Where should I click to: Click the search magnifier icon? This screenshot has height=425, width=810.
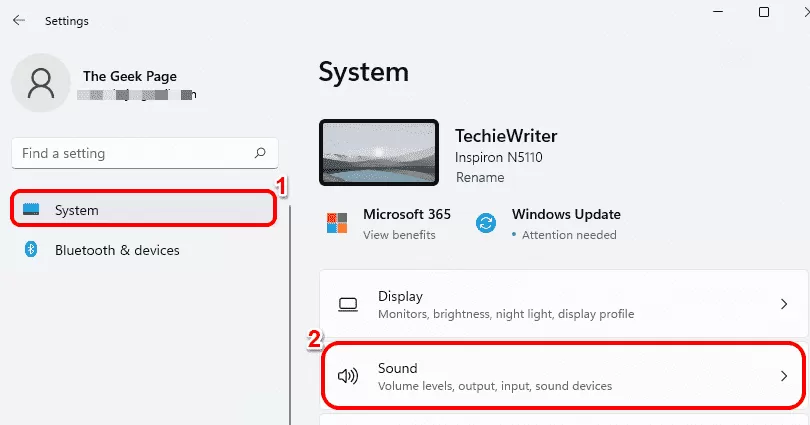click(260, 153)
